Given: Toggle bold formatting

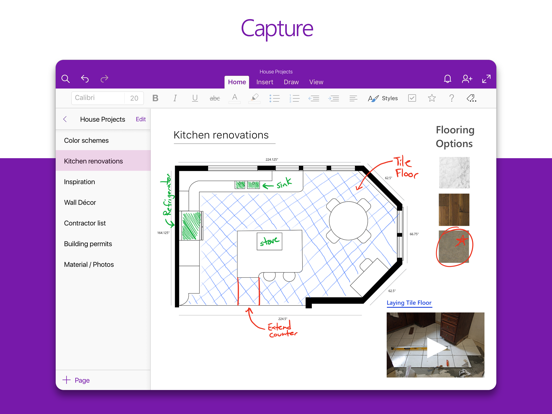Looking at the screenshot, I should click(155, 98).
